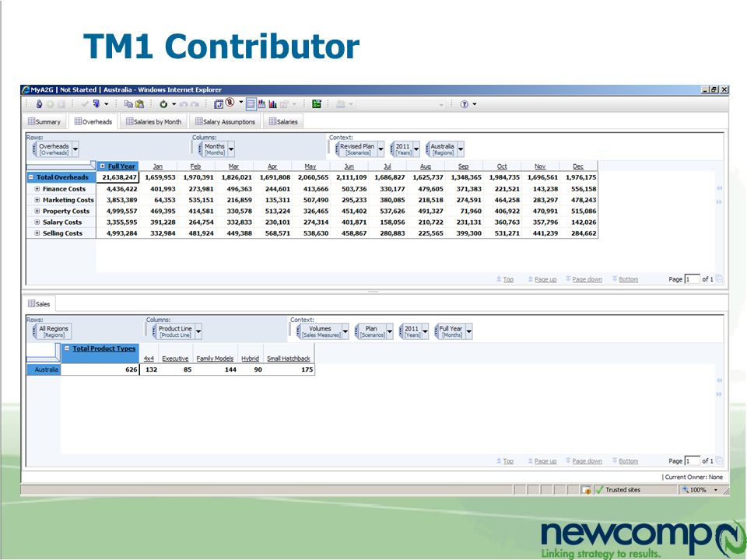Image resolution: width=747 pixels, height=560 pixels.
Task: Click the next-columns arrow beside Overheads grid
Action: click(719, 202)
